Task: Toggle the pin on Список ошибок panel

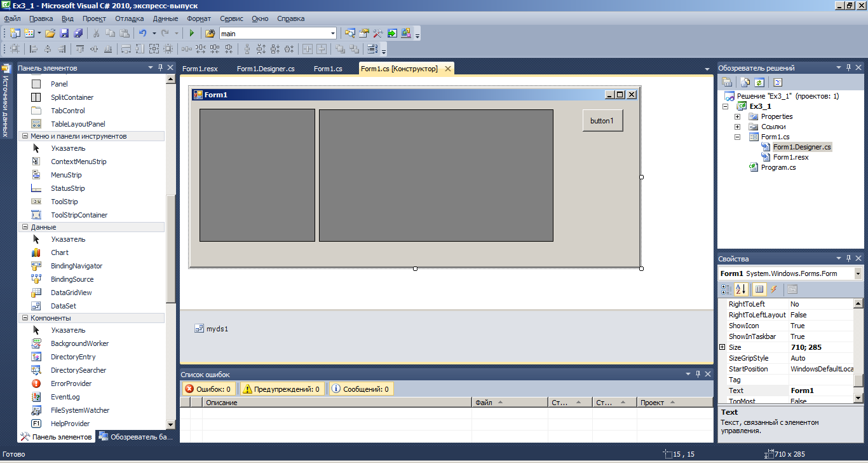Action: pyautogui.click(x=698, y=374)
